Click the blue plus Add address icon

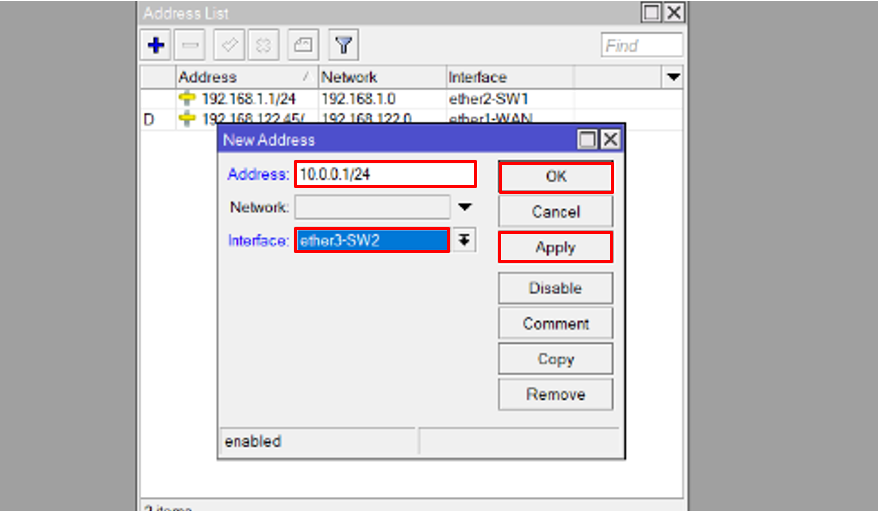point(155,45)
